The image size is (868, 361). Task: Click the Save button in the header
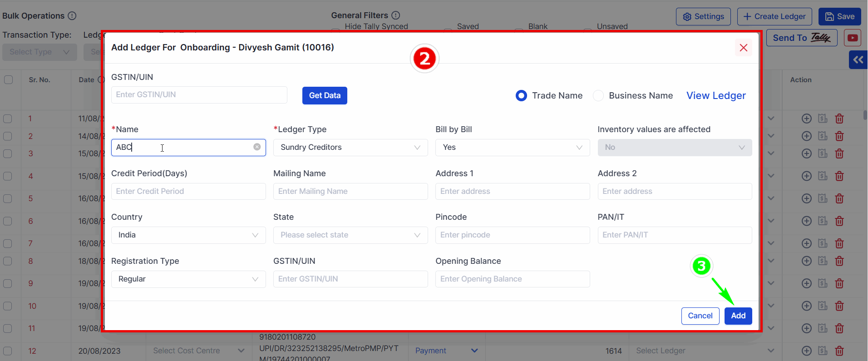coord(840,16)
